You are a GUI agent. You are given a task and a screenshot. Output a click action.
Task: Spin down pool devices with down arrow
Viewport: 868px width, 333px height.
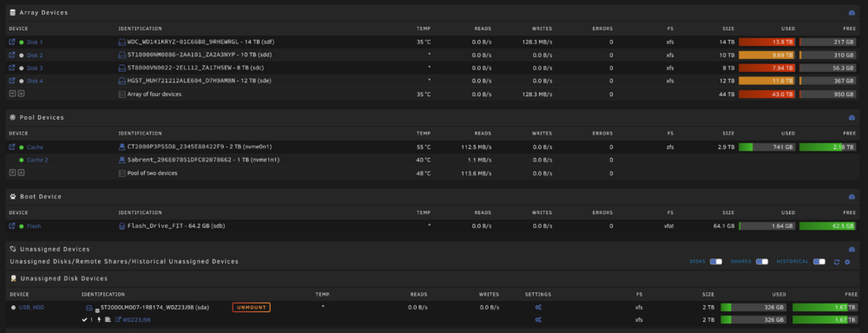pos(12,173)
